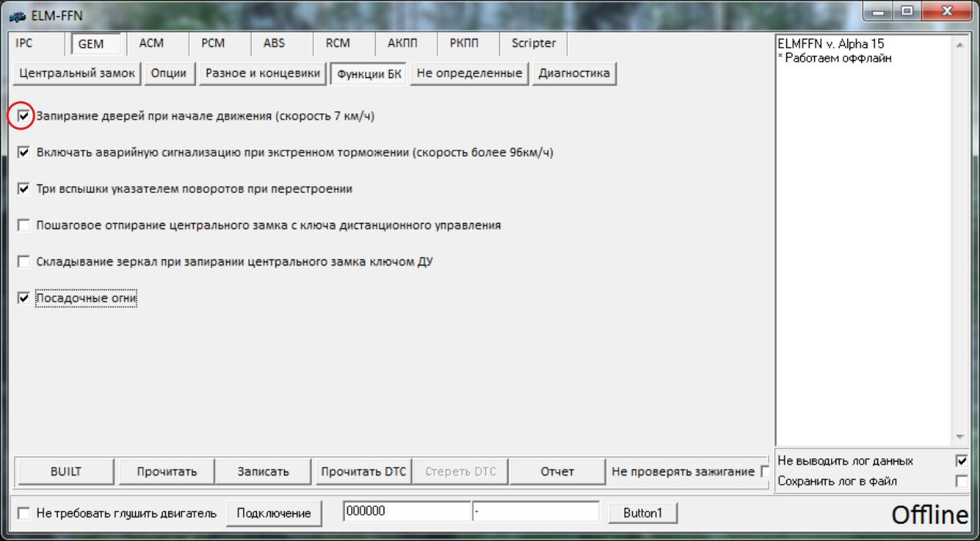Enable Пошаговое отпирание центрального замка checkbox
The image size is (980, 541).
23,225
